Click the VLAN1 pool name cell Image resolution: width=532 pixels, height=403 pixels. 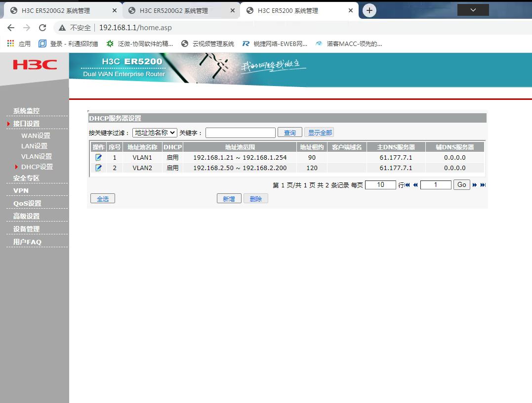click(142, 158)
